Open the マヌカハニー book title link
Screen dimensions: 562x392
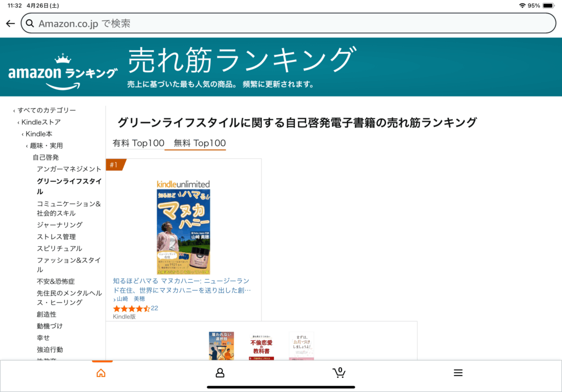point(182,285)
